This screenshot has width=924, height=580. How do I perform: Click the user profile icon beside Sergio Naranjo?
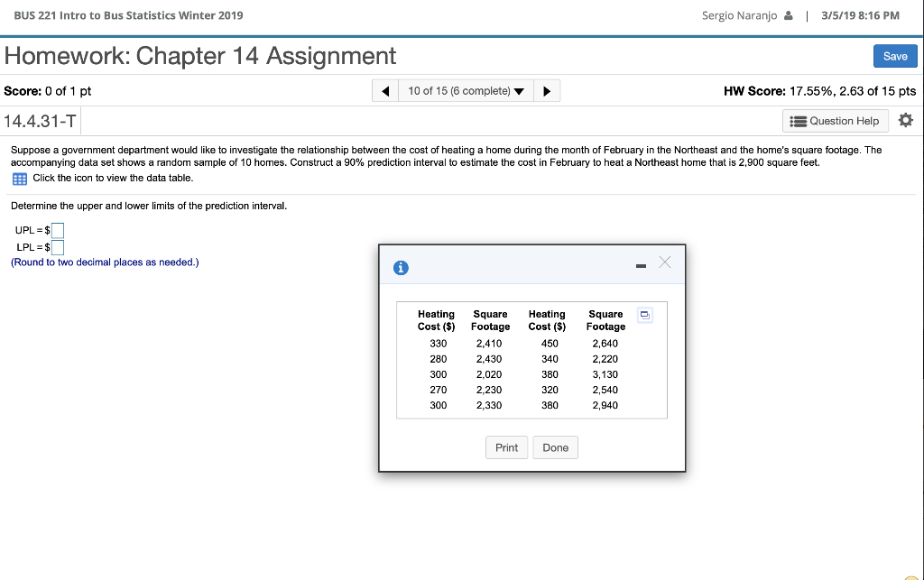click(788, 14)
